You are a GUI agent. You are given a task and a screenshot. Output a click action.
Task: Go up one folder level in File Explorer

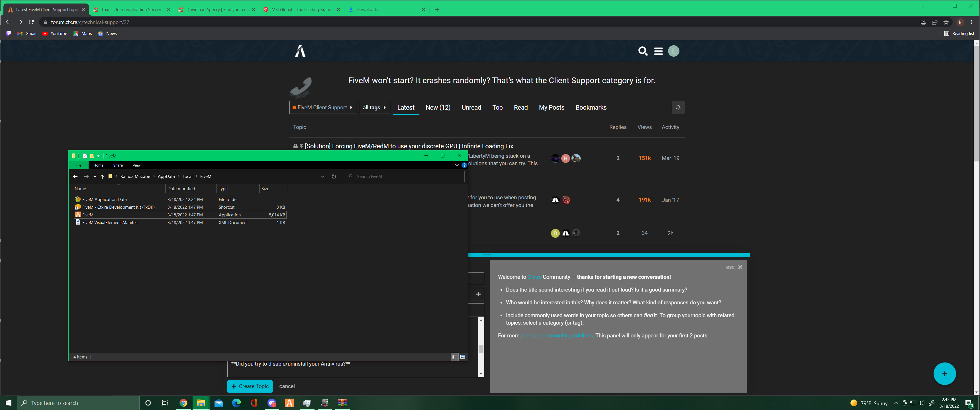pos(102,176)
